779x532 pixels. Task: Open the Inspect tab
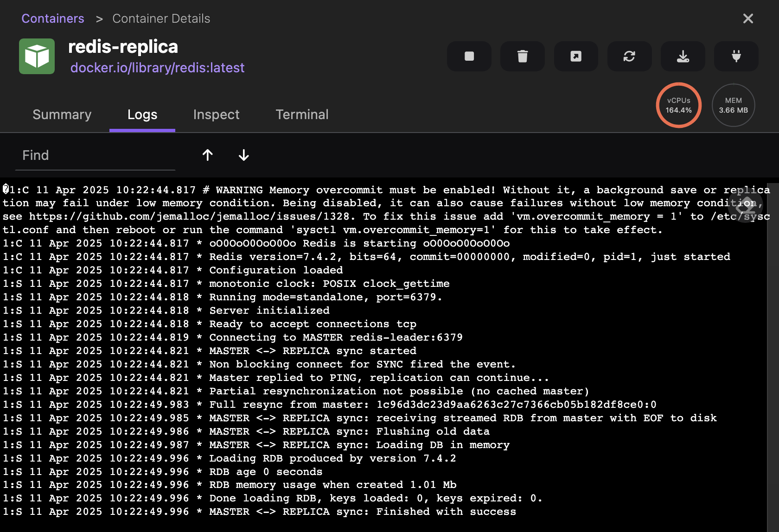[216, 114]
